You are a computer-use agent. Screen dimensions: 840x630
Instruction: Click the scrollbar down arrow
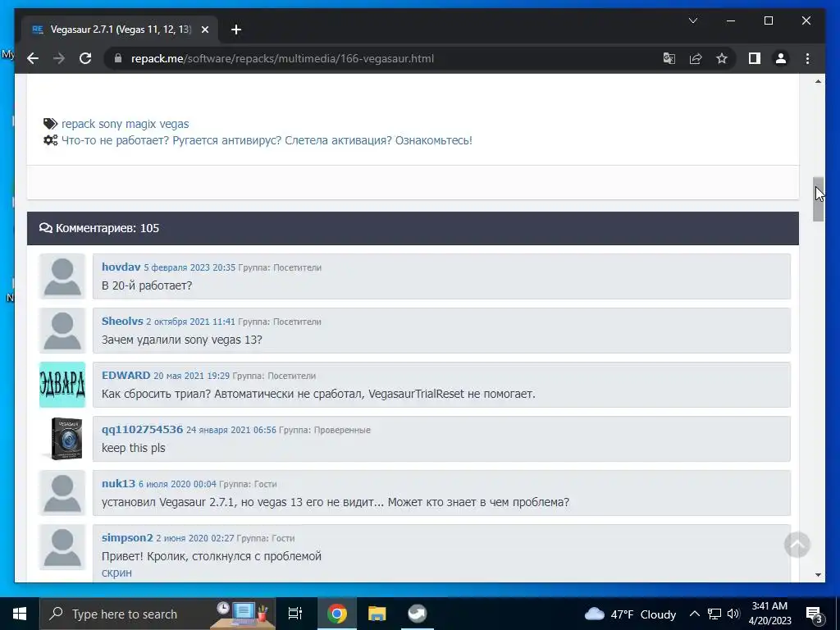818,575
